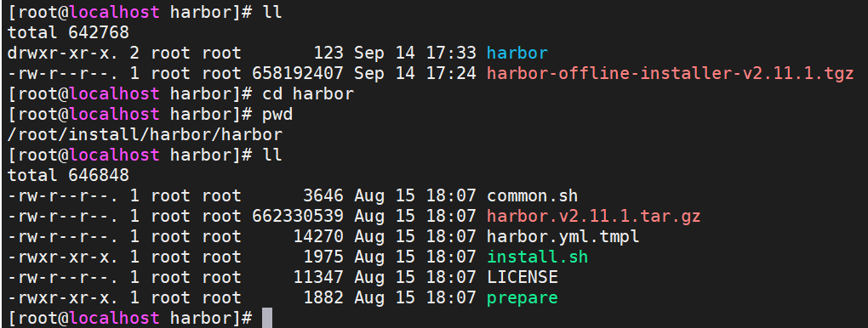Click the 'Sep 14 17:24' timestamp
868x328 pixels.
tap(415, 74)
